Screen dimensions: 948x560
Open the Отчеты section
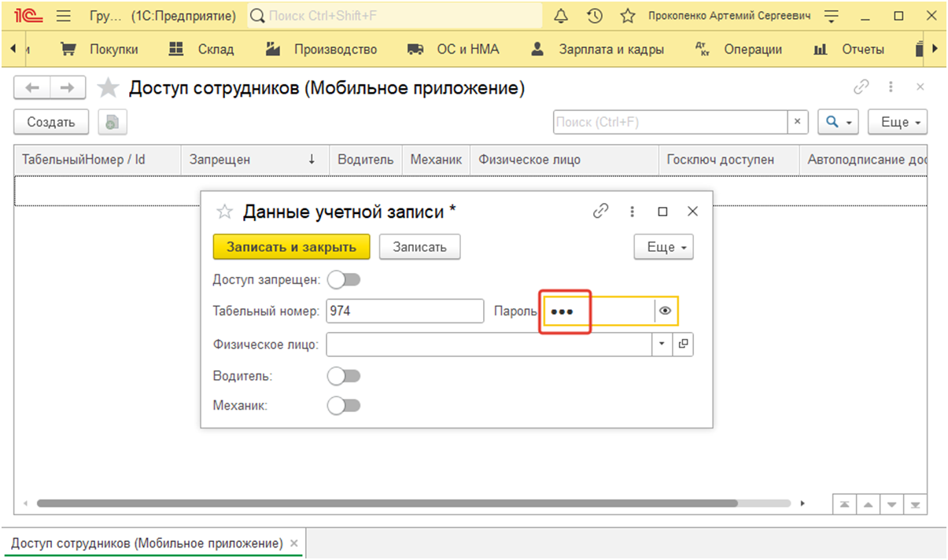(x=848, y=49)
